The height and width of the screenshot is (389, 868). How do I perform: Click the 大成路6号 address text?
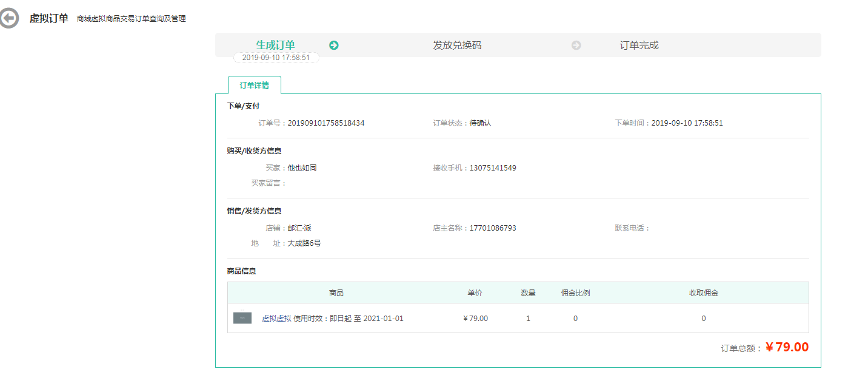pyautogui.click(x=304, y=243)
